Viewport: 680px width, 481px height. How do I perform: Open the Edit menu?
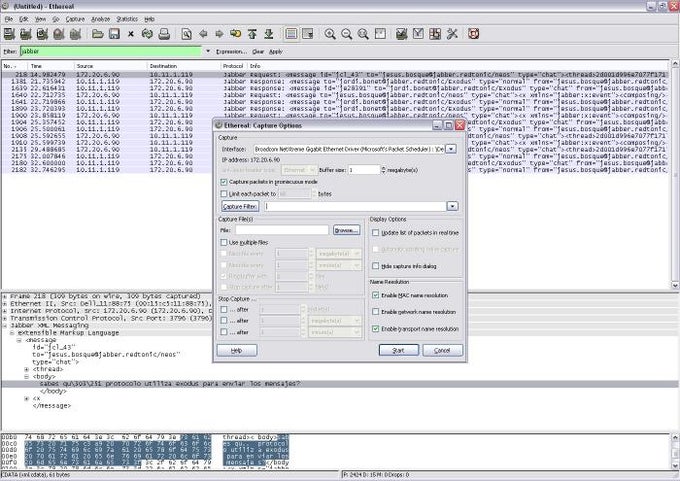coord(23,19)
